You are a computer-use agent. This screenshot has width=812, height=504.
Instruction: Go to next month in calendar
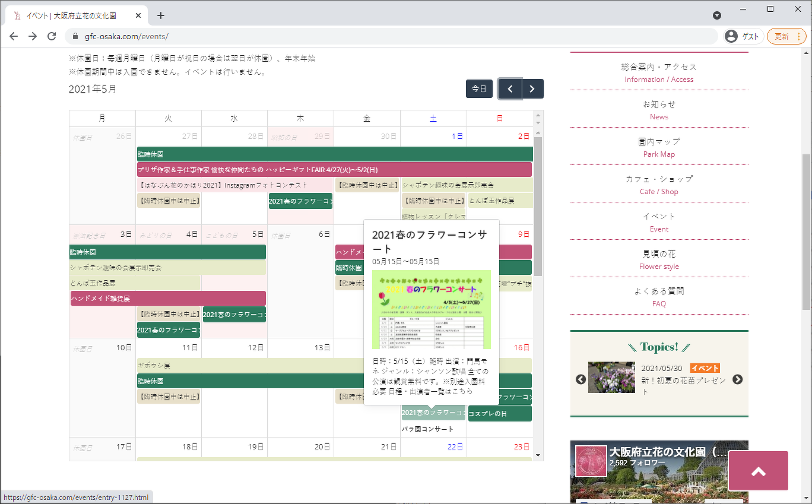532,89
